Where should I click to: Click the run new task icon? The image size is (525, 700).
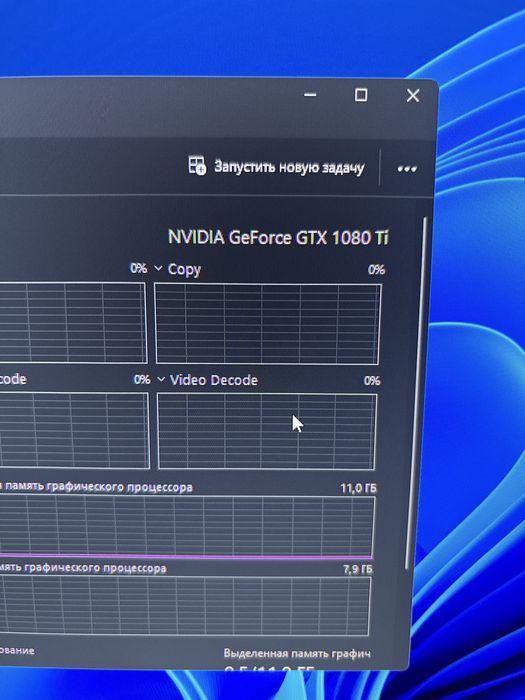(x=196, y=165)
